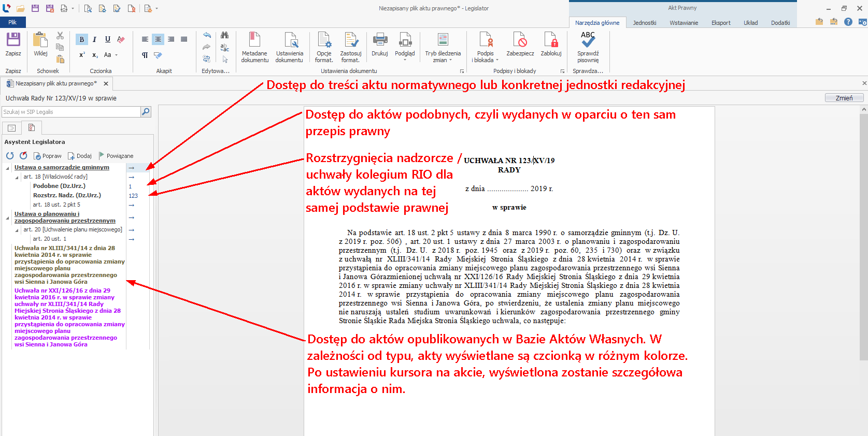Click the replace text ab-ac icon
Viewport: 868px width, 436px height.
point(224,47)
